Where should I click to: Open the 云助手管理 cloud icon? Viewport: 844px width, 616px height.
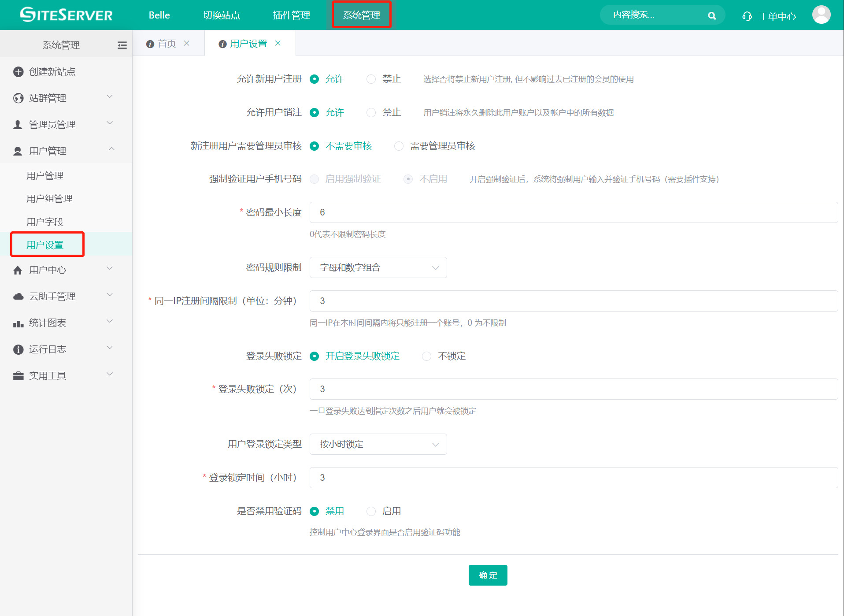[18, 296]
